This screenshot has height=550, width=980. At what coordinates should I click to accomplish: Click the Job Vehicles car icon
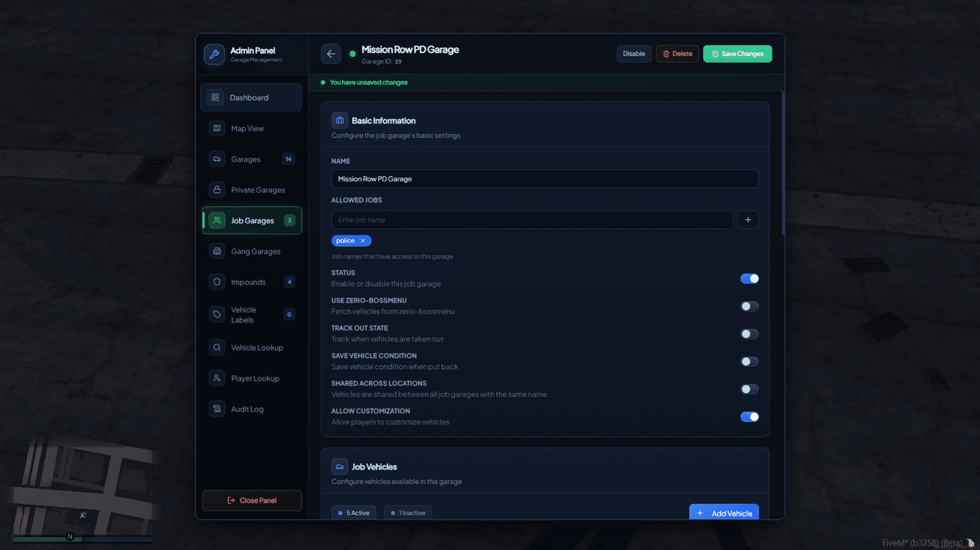pyautogui.click(x=340, y=467)
